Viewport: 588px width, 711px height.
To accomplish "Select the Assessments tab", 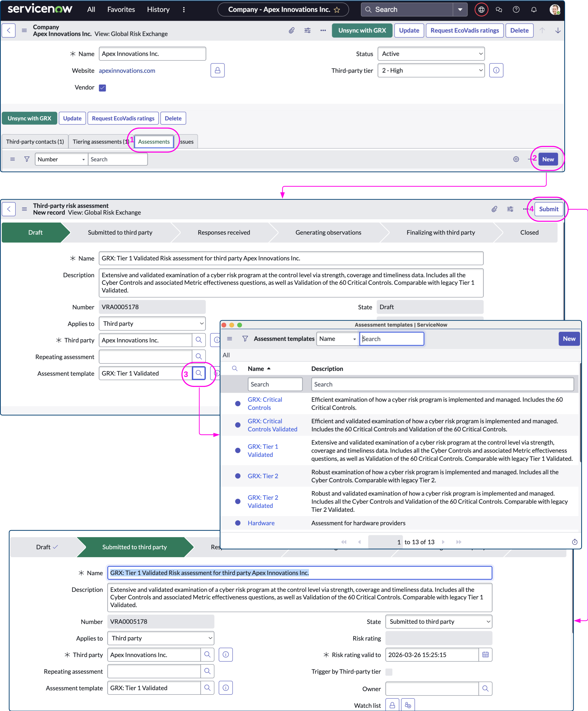I will click(154, 142).
